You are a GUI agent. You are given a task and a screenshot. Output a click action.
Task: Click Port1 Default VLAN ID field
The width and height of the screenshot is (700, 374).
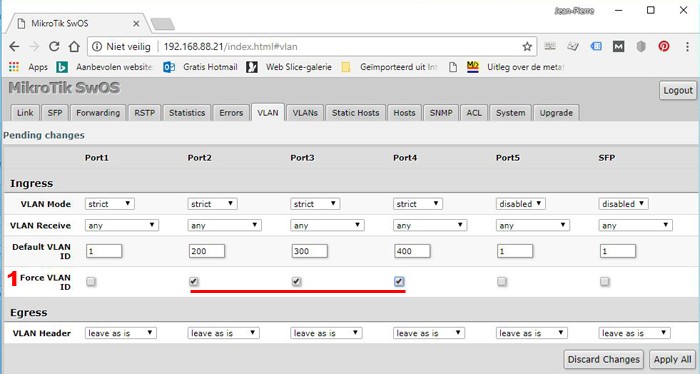click(x=104, y=251)
